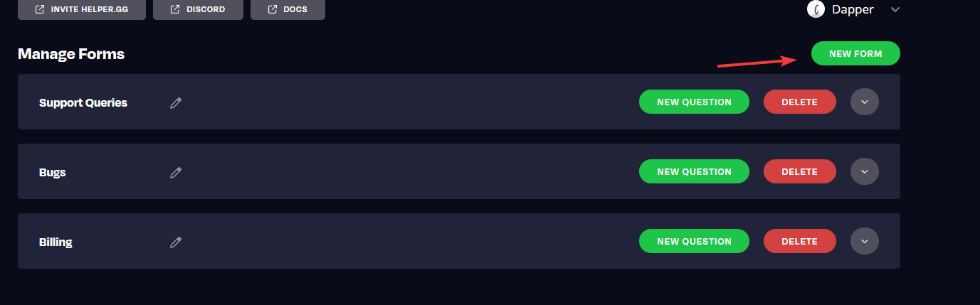This screenshot has width=980, height=305.
Task: Open the Dapper account dropdown arrow
Action: point(895,9)
